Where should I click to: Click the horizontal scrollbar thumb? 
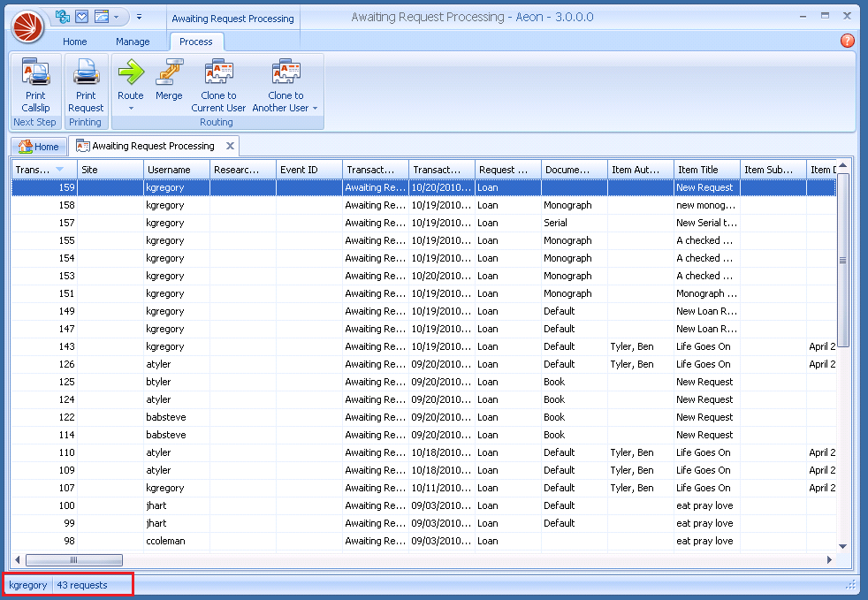pyautogui.click(x=73, y=559)
